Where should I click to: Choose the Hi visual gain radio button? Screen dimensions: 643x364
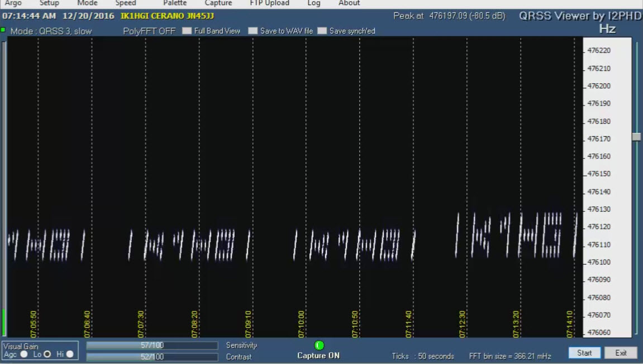click(70, 354)
